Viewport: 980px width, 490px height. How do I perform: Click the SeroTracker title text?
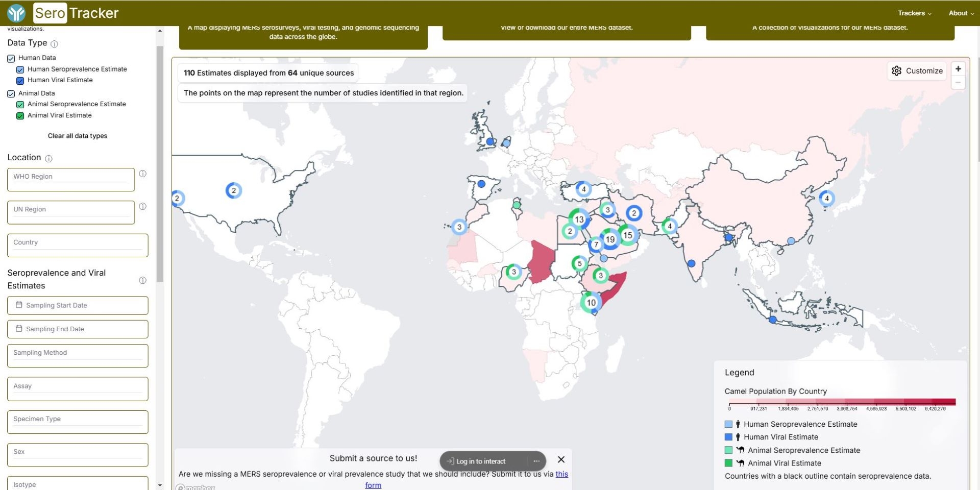[77, 13]
